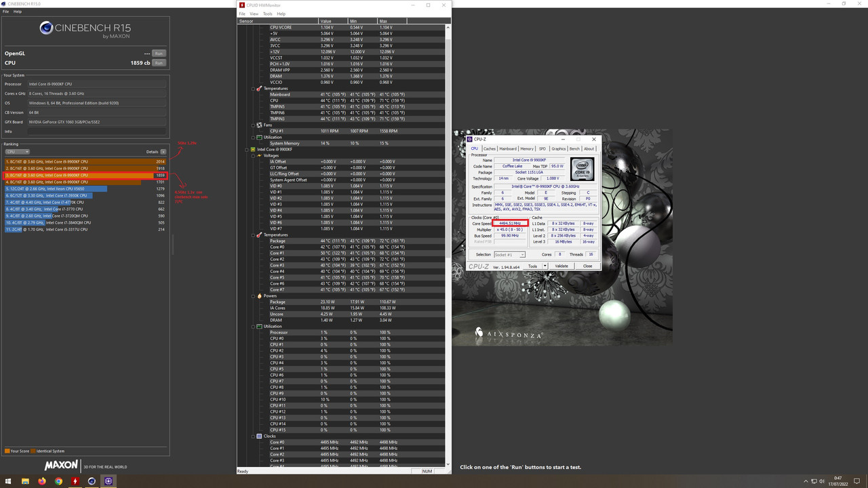Click the Powers flame icon in HWMonitor
The image size is (868, 488).
(x=259, y=296)
